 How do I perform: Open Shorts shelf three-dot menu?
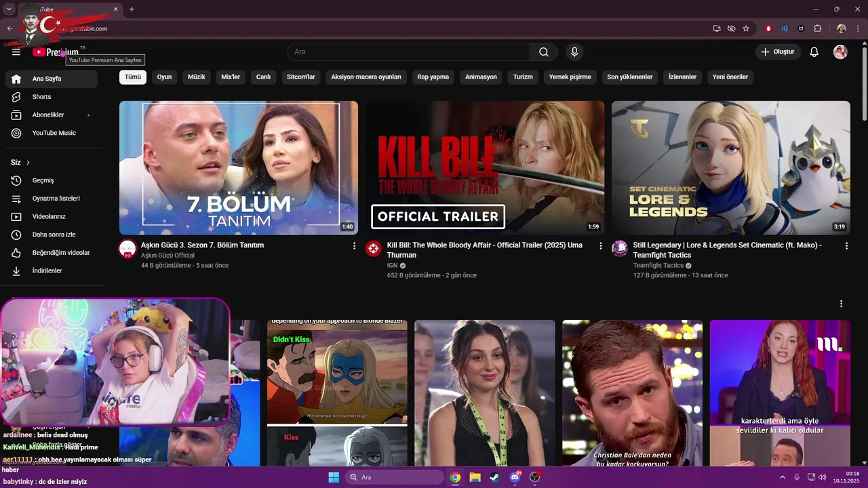(x=841, y=304)
